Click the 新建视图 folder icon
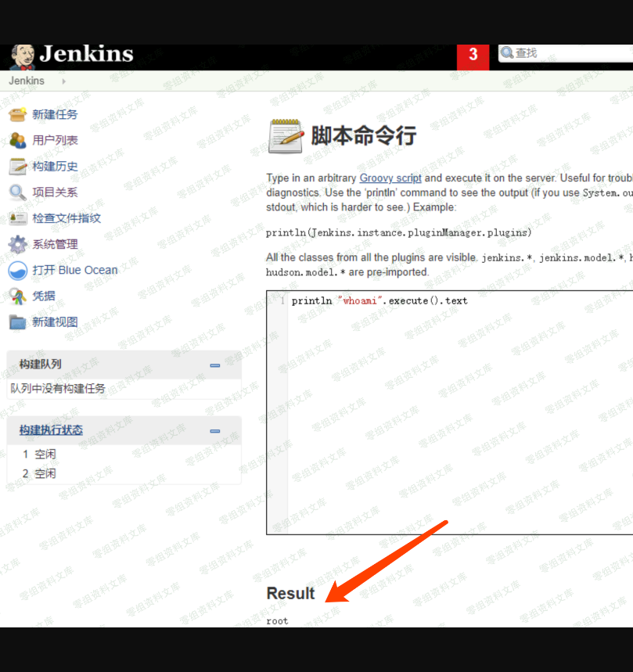This screenshot has height=672, width=633. point(17,322)
